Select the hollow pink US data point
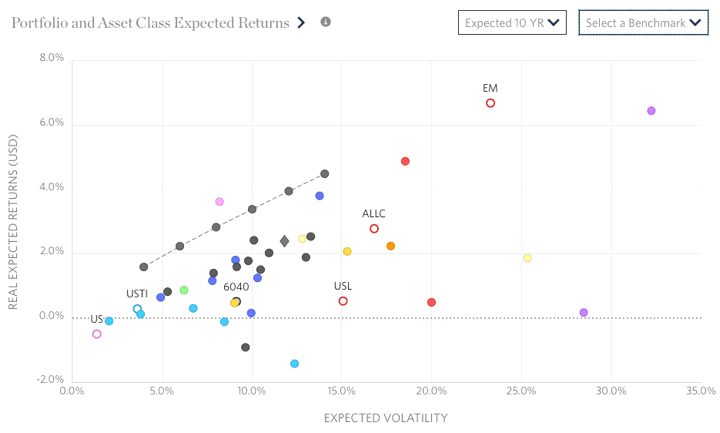 pos(97,334)
